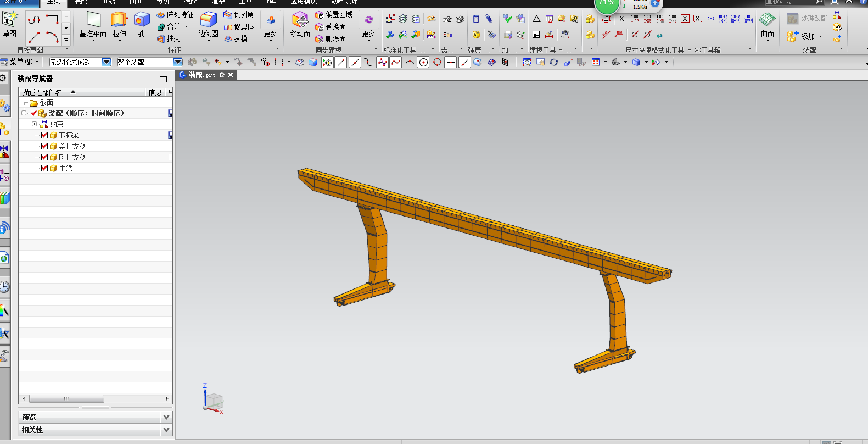Screen dimensions: 868x444
Task: Toggle the 柔性支腿 component checkbox
Action: (x=44, y=146)
